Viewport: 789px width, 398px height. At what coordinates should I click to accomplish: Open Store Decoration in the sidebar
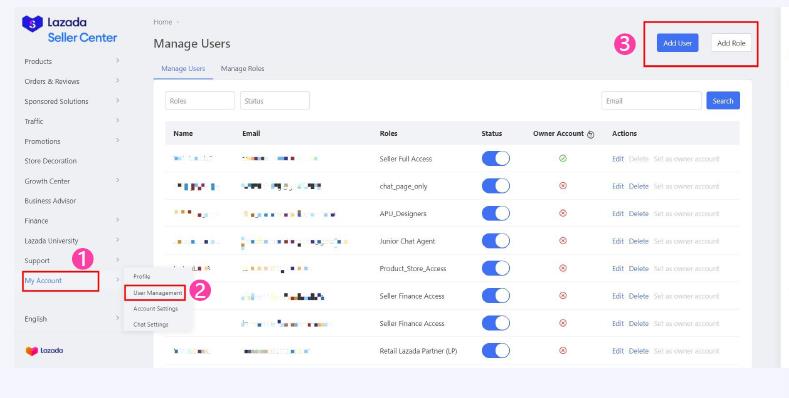point(51,161)
